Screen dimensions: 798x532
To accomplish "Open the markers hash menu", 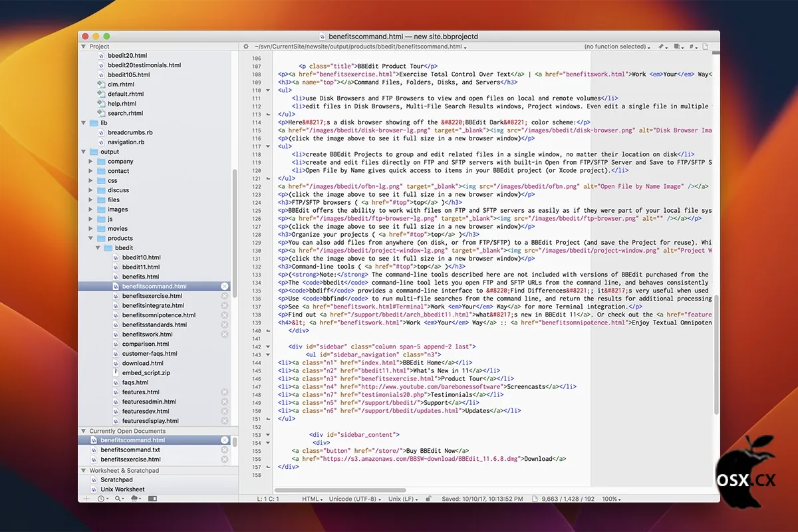I will coord(694,47).
